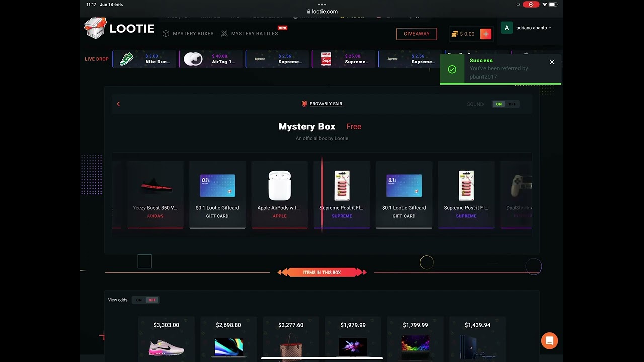Click 'An official box by Lootie' text

(x=322, y=138)
